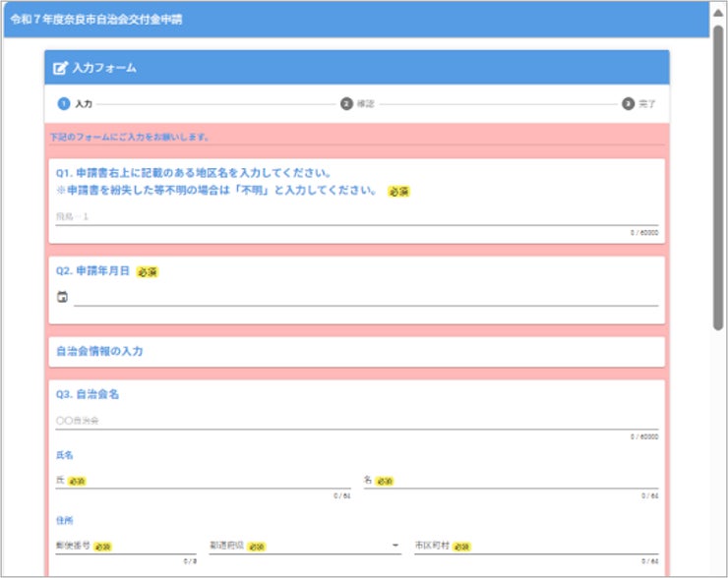Viewport: 728px width, 578px height.
Task: Click the 市区町村 city input field
Action: 536,547
